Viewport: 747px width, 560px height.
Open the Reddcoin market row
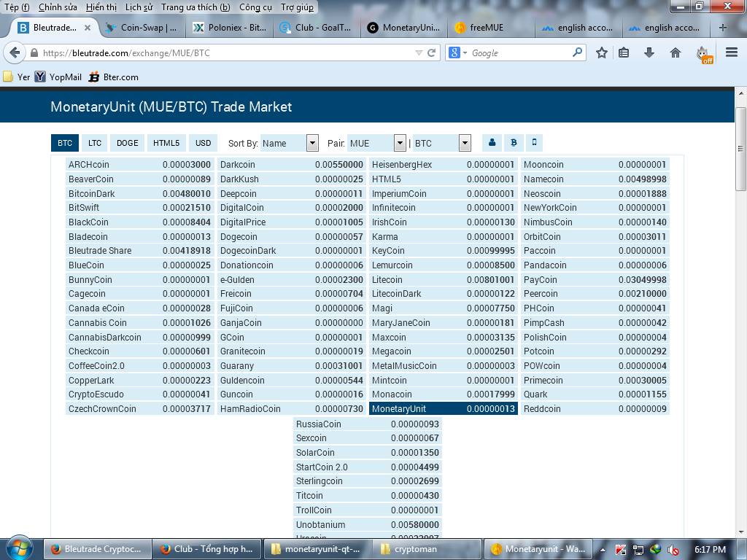pos(595,408)
